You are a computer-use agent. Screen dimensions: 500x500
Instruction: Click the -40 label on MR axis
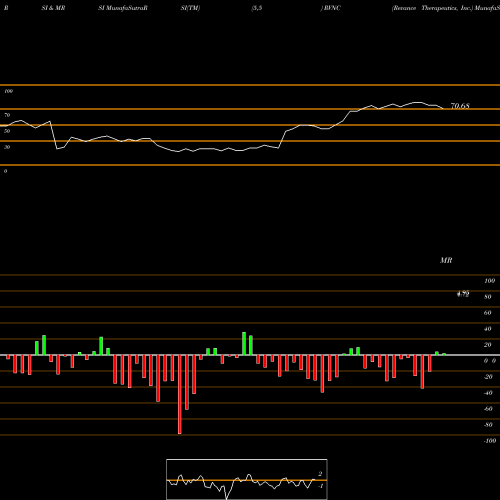[x=488, y=393]
